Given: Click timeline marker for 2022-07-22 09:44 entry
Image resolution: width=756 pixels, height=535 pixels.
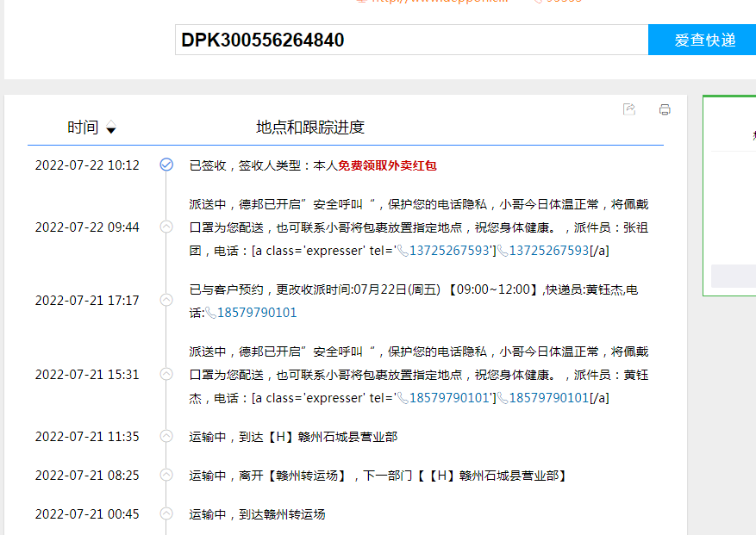Looking at the screenshot, I should click(166, 227).
